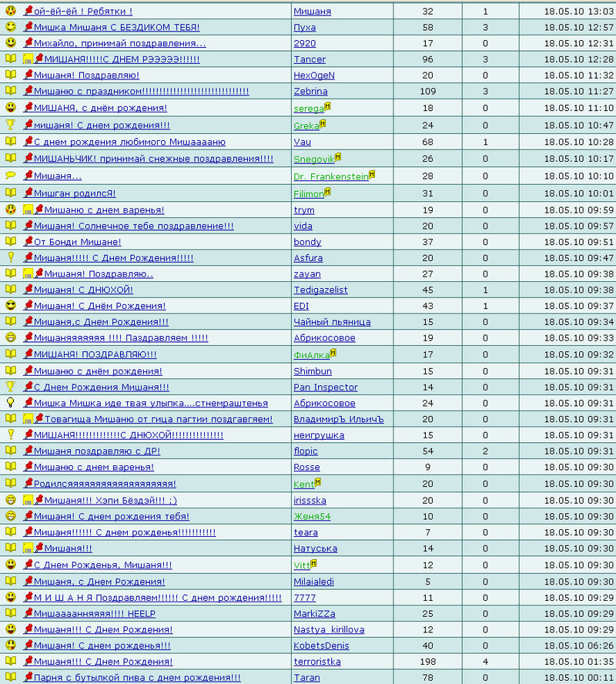Click the light bulb icon beside "Мишка Мишка иде твая улыпка"
Screen dimensions: 616x684
click(x=11, y=403)
